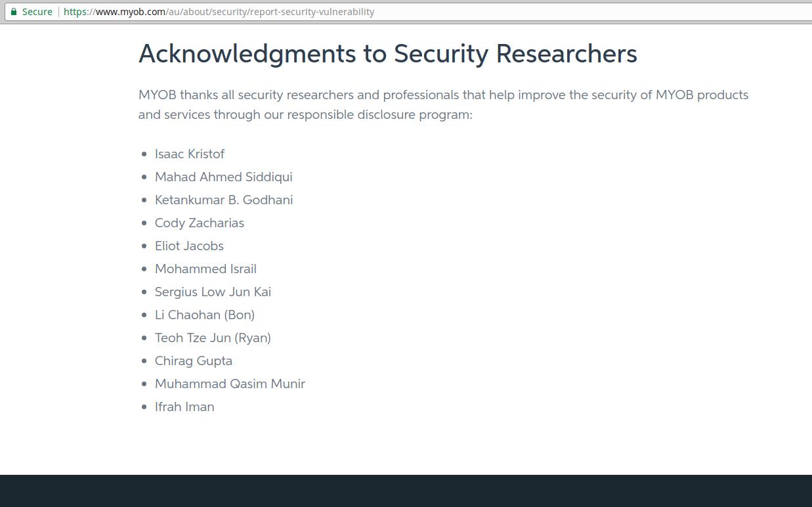Click the name Teoh Tze Jun (Ryan)

tap(213, 338)
